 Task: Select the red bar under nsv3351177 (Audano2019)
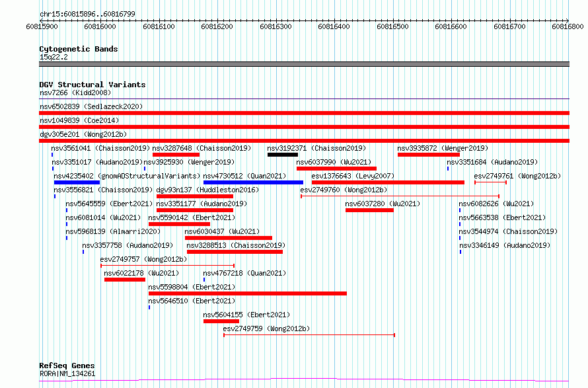tap(195, 210)
